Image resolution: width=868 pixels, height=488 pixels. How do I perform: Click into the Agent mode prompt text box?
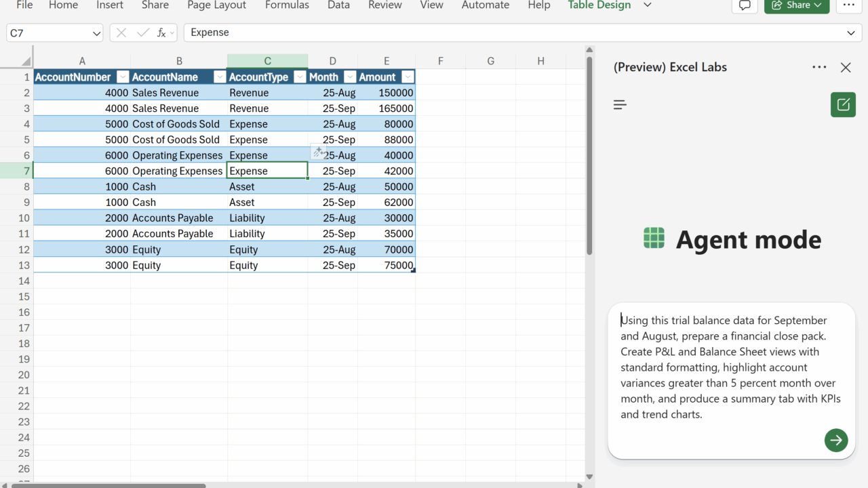[x=730, y=367]
